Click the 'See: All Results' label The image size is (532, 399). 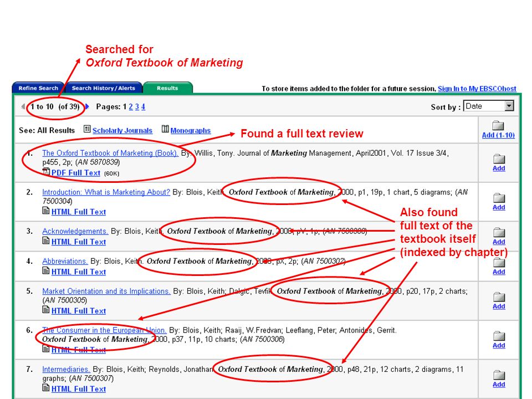pos(47,131)
